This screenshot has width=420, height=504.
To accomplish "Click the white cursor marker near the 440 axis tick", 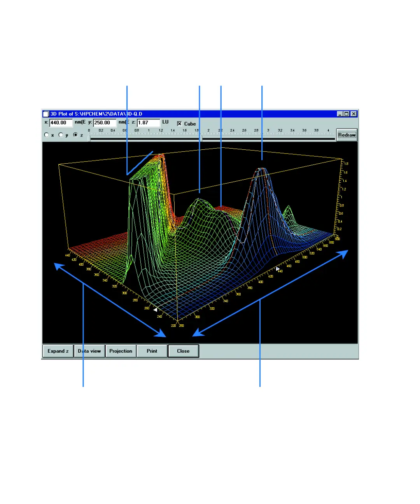I will click(278, 269).
